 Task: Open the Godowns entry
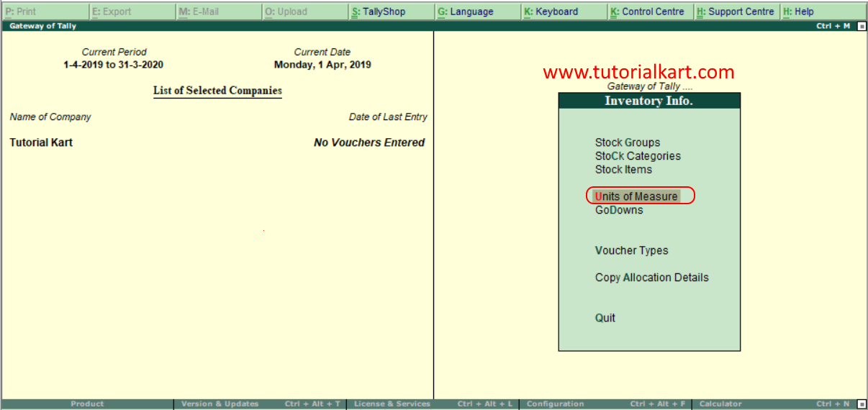click(x=619, y=210)
